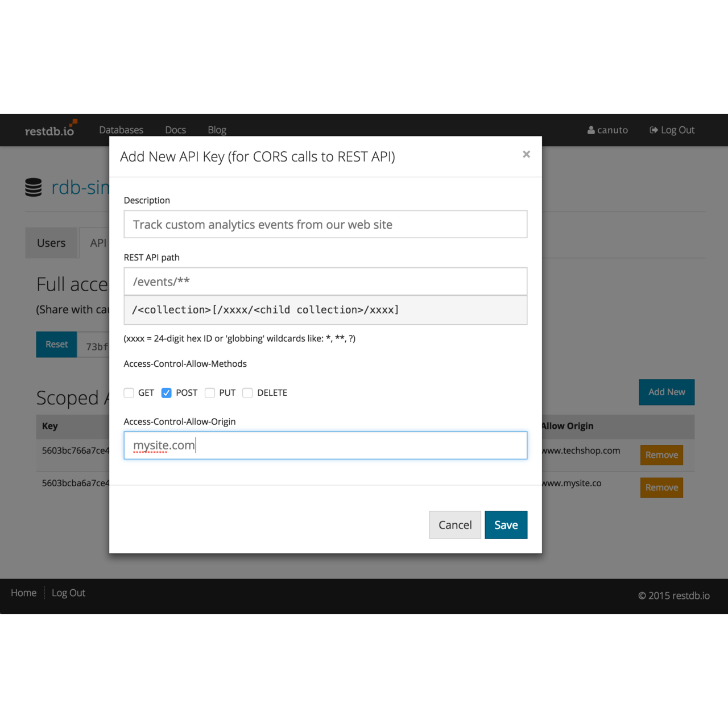This screenshot has width=728, height=728.
Task: Save the new API key
Action: (506, 524)
